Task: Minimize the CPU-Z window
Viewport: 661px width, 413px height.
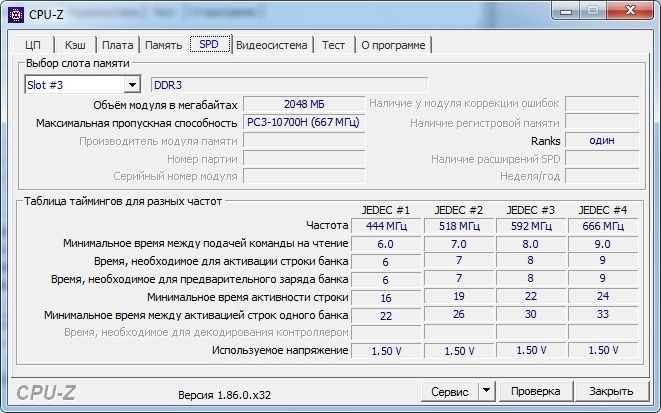Action: 566,10
